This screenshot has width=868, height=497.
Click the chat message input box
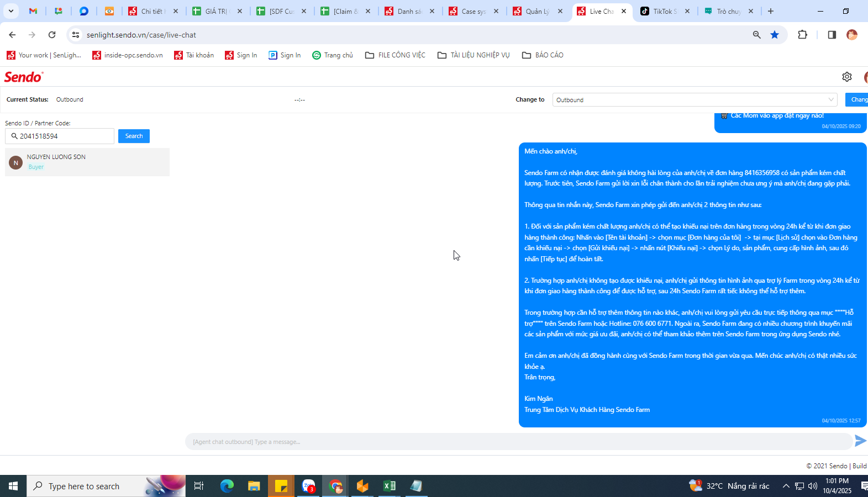click(518, 442)
